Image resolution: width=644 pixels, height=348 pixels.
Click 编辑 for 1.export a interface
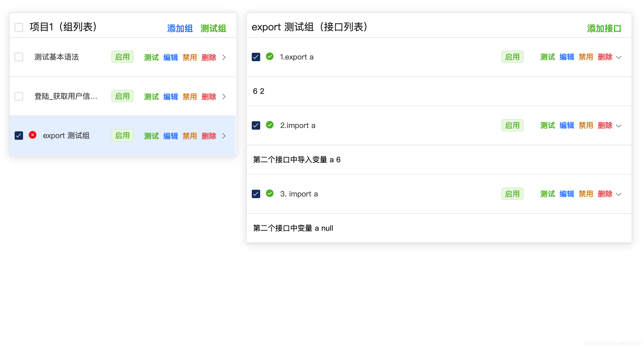click(x=567, y=57)
